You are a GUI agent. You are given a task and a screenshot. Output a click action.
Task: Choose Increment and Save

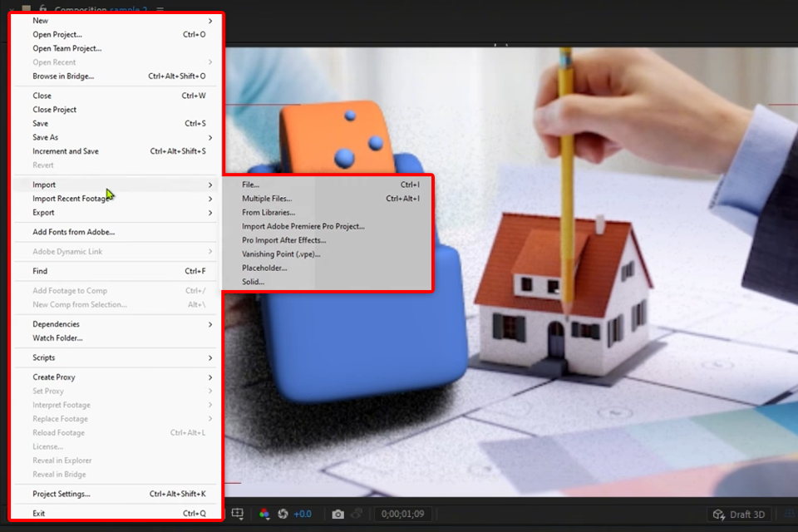pos(116,151)
